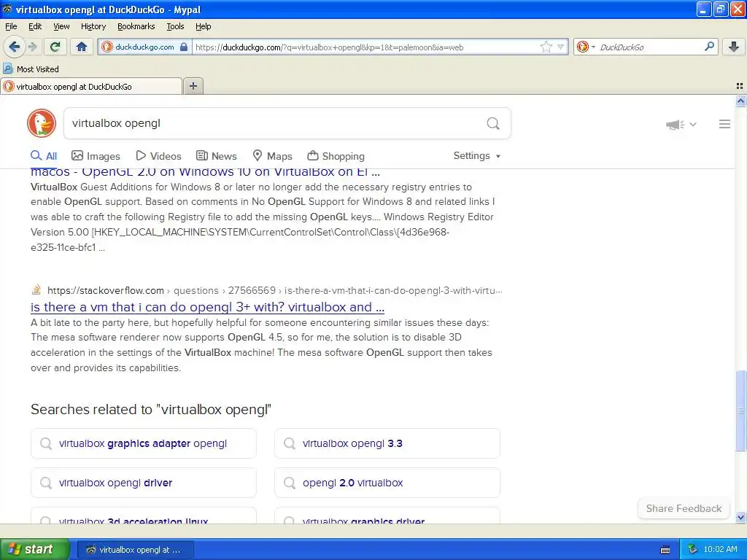
Task: Click the scrollbar down arrow
Action: (x=740, y=517)
